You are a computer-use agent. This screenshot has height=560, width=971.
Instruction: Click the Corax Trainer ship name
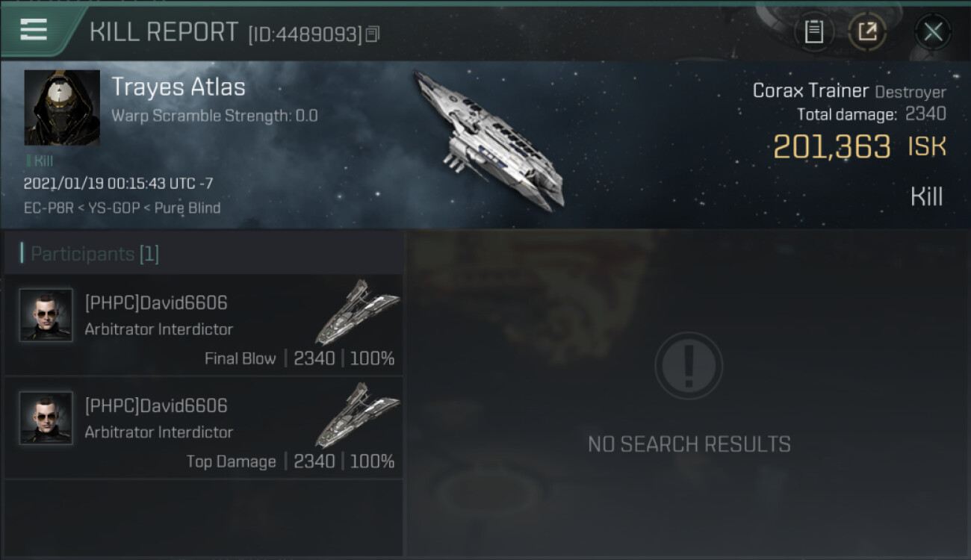click(x=810, y=91)
